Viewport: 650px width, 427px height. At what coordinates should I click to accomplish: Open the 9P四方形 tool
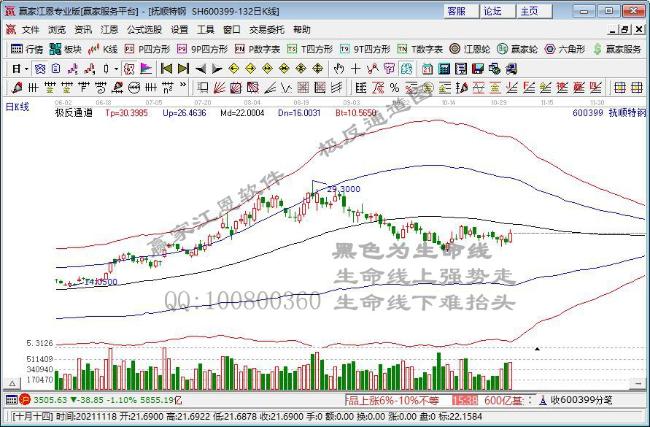click(202, 49)
